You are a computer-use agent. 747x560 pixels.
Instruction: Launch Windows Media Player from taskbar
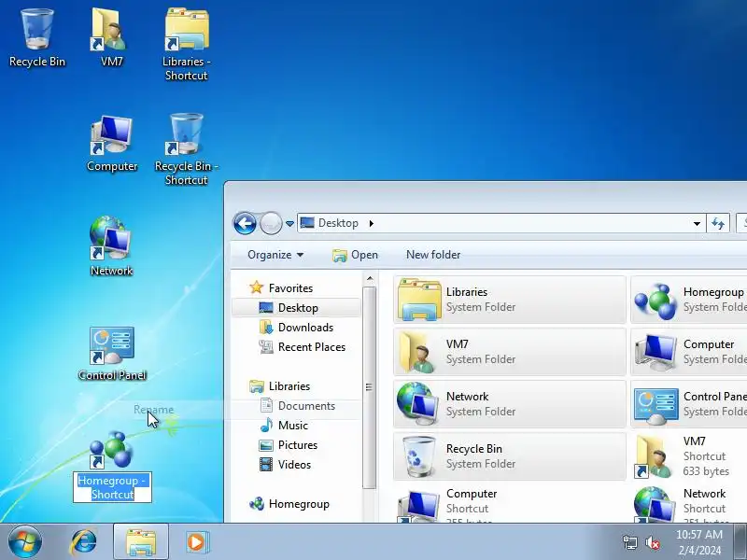pyautogui.click(x=196, y=542)
